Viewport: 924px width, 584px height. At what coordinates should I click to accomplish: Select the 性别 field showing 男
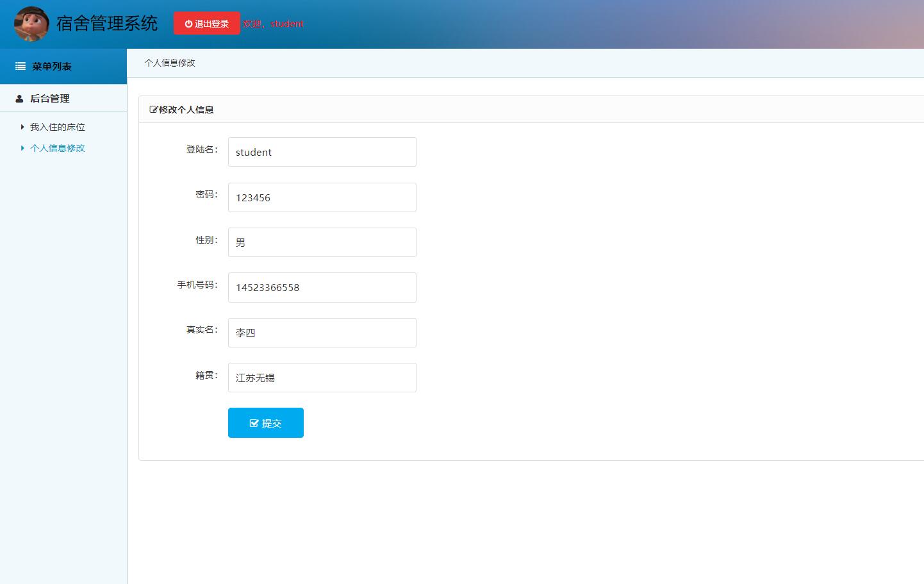[x=322, y=242]
